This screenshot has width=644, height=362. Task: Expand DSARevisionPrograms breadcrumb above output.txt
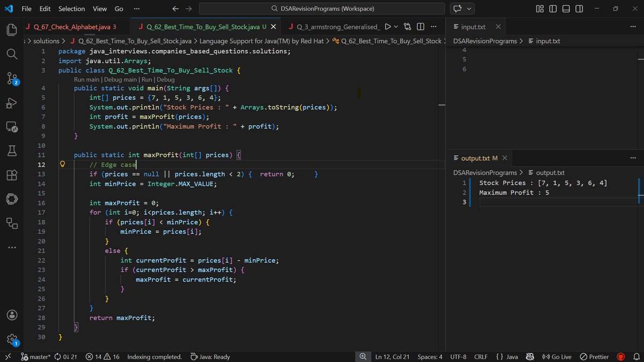(484, 172)
